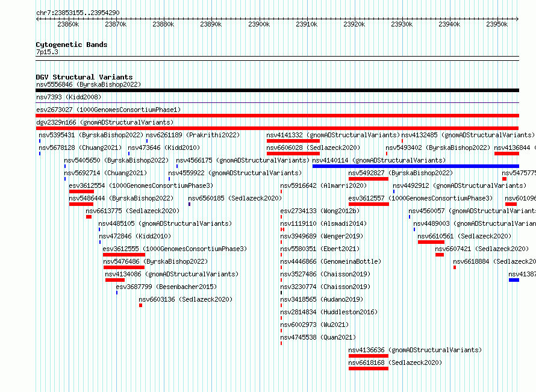Select nsv5692714 (Chuang2021) label
Image resolution: width=536 pixels, height=392 pixels.
click(x=105, y=173)
